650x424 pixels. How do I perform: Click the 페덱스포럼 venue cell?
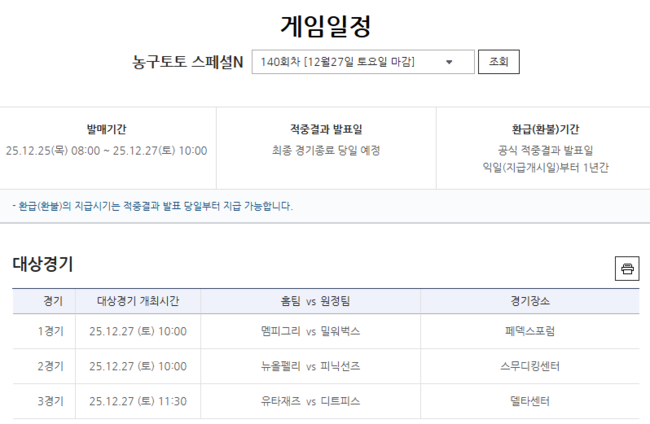(529, 331)
